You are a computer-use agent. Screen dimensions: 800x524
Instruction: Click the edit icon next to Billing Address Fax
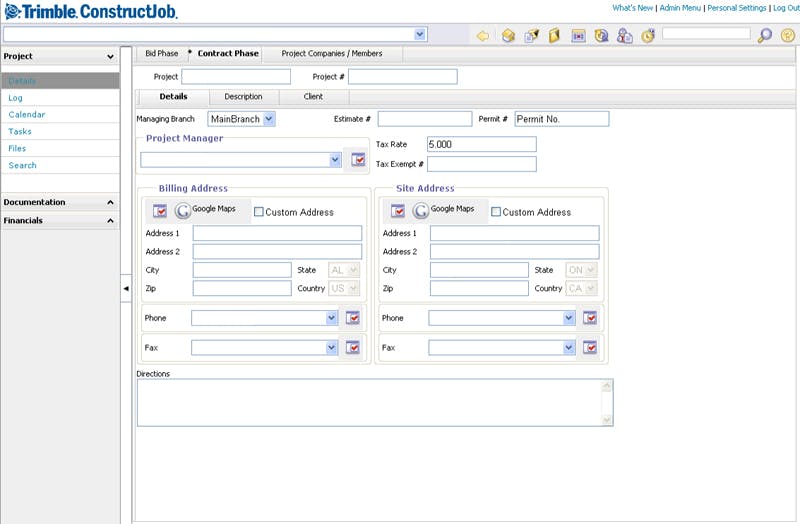coord(352,348)
